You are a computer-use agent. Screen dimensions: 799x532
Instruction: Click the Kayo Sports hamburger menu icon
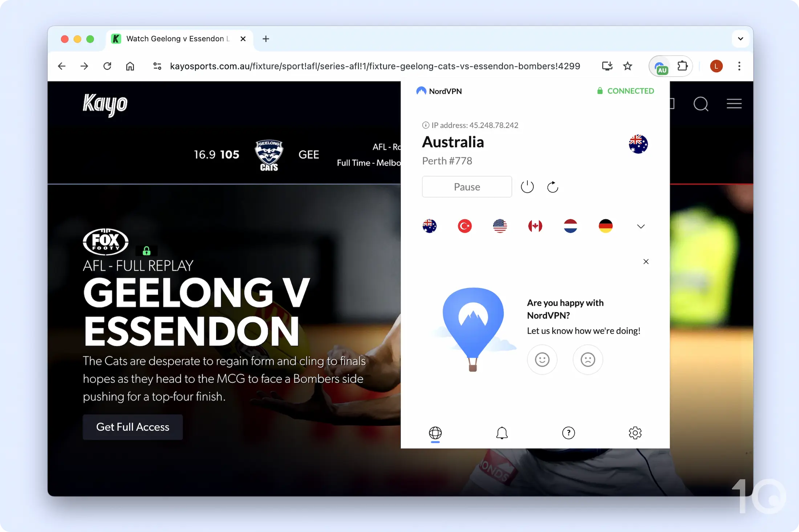(x=734, y=105)
